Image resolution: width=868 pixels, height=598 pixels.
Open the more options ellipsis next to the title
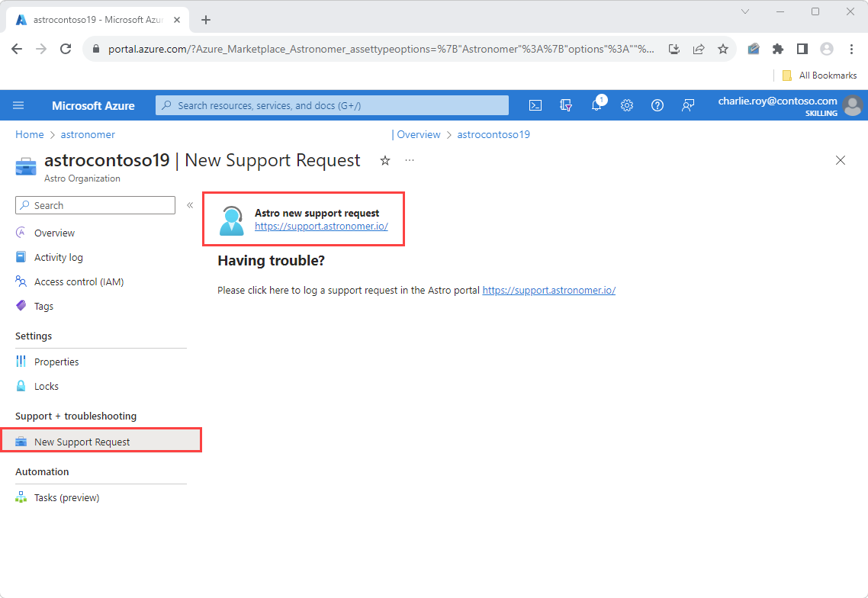409,161
